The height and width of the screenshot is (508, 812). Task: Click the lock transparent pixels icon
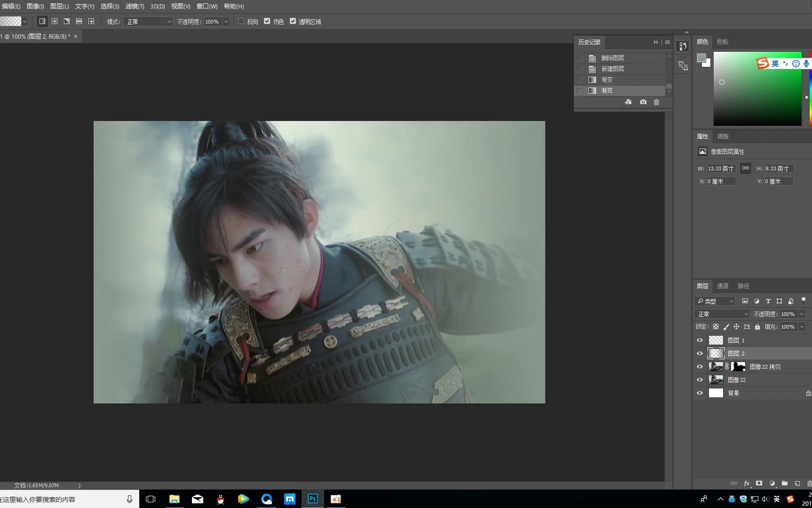pos(716,327)
